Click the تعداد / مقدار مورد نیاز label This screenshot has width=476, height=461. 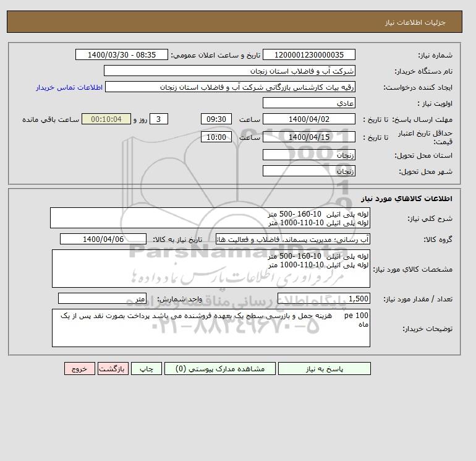coord(418,299)
